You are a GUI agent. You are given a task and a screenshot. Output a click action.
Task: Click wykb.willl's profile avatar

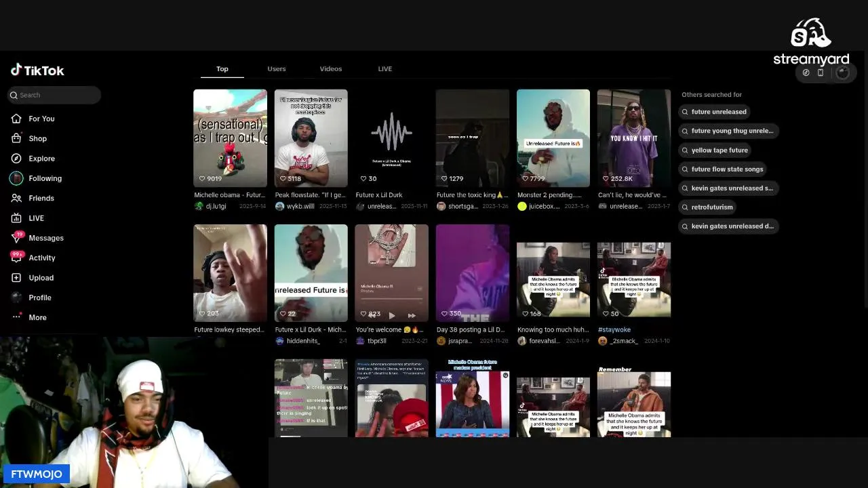click(279, 206)
